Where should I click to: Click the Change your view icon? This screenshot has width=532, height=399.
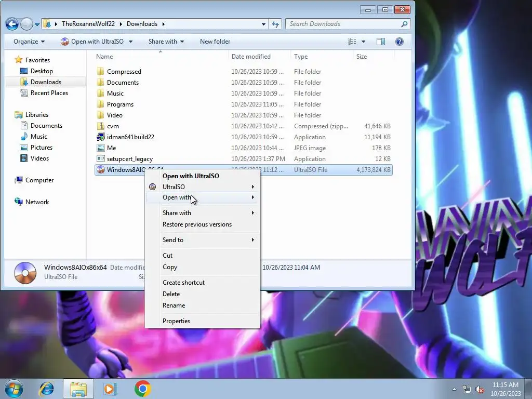[x=352, y=42]
